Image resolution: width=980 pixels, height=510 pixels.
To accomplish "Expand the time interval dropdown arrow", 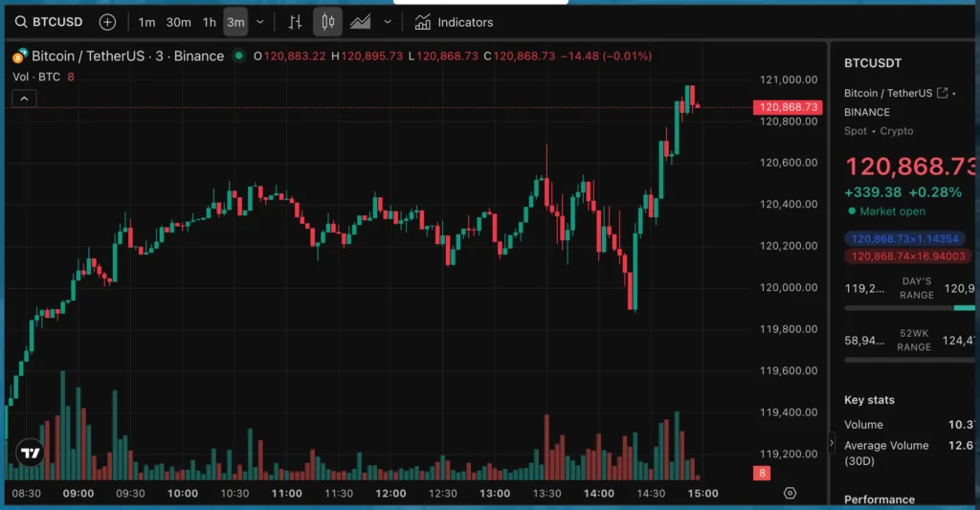I will 260,21.
